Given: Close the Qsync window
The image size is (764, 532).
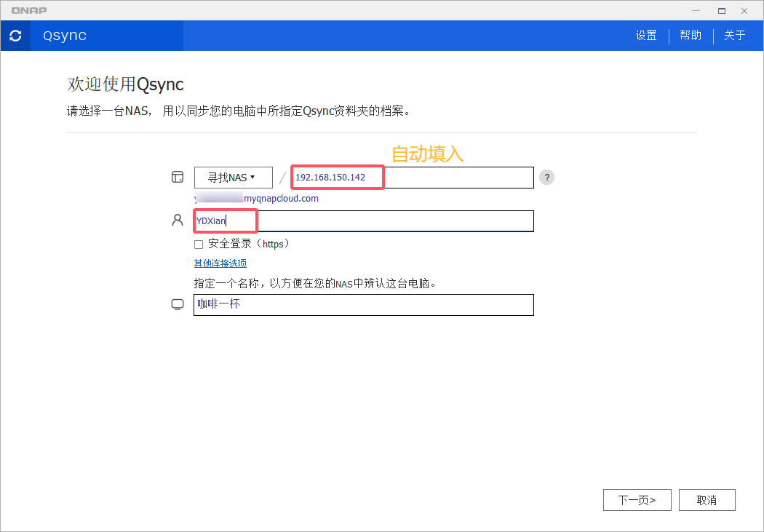Looking at the screenshot, I should pos(744,11).
